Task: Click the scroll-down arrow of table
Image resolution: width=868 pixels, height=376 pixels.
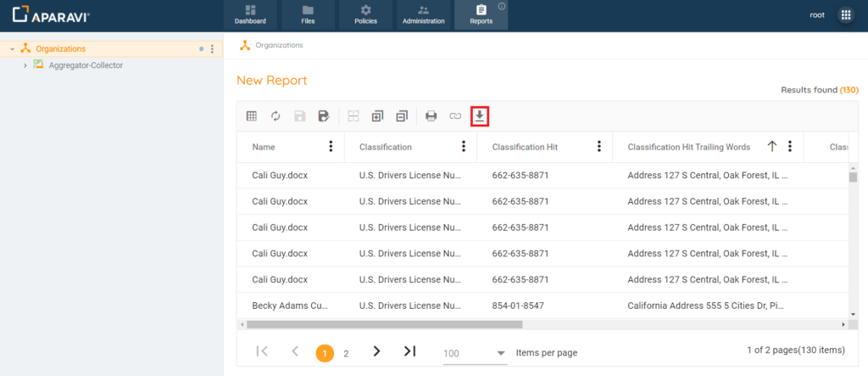Action: pos(853,313)
